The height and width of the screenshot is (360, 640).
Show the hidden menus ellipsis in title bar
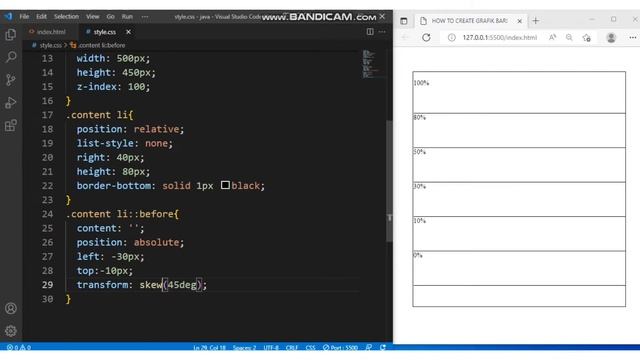[x=145, y=17]
